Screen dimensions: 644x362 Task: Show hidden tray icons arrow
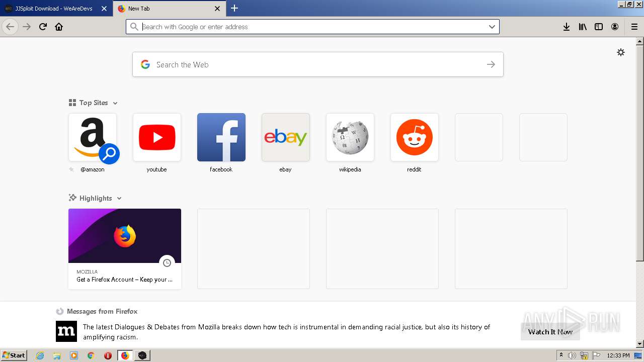(x=561, y=355)
